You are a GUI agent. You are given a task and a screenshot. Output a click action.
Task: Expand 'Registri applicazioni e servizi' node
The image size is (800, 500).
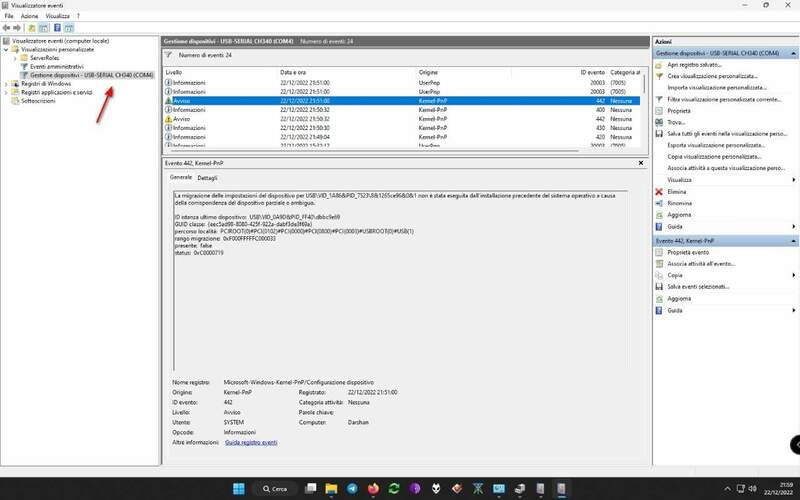click(x=6, y=92)
